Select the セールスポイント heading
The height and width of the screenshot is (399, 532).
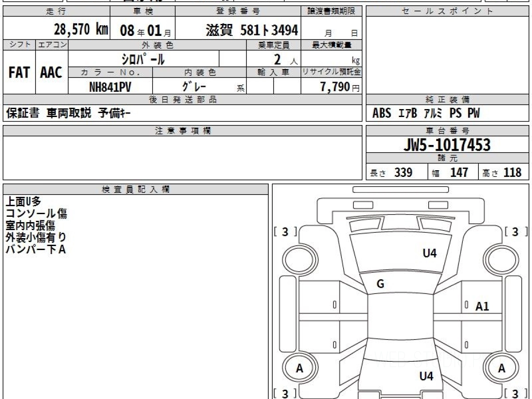point(448,12)
